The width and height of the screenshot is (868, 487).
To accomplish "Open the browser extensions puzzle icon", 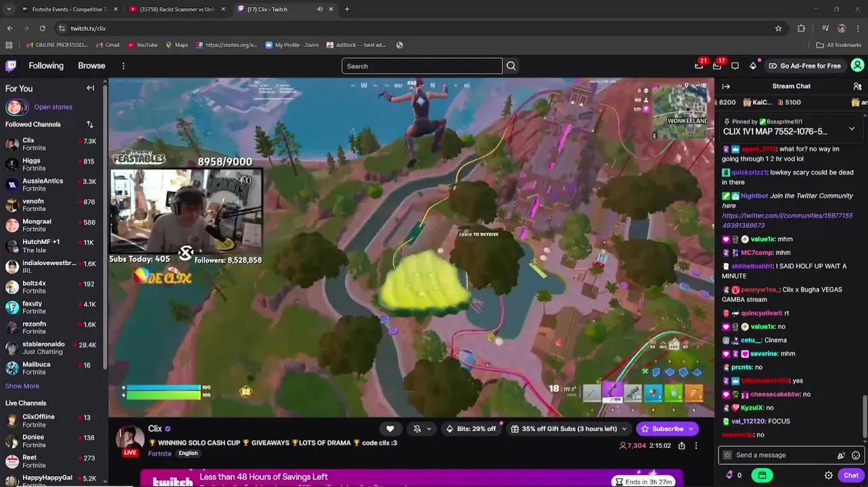I will (802, 28).
